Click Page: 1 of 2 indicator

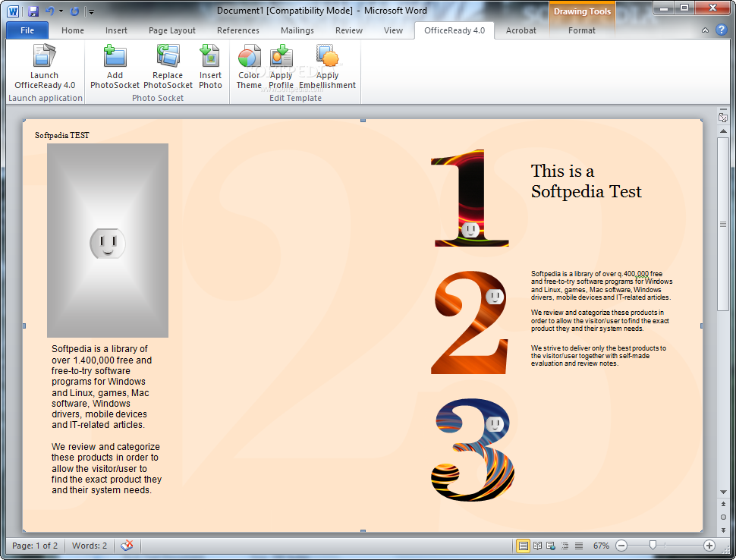[x=35, y=546]
